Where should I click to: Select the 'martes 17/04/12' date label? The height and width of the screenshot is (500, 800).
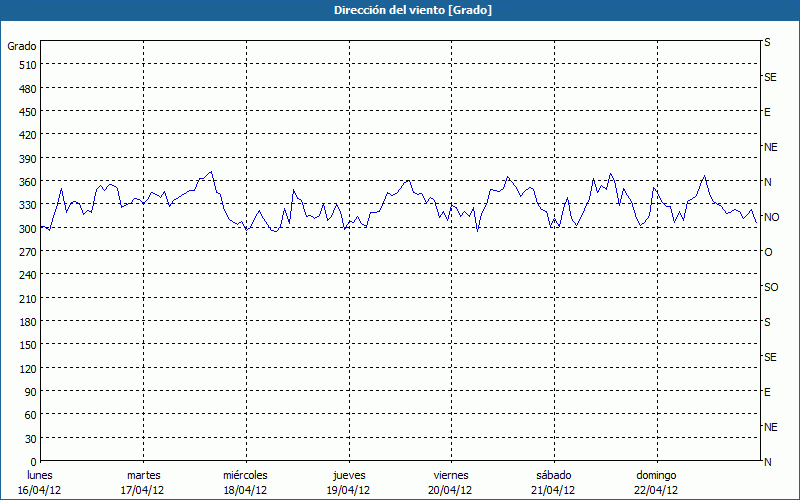143,482
